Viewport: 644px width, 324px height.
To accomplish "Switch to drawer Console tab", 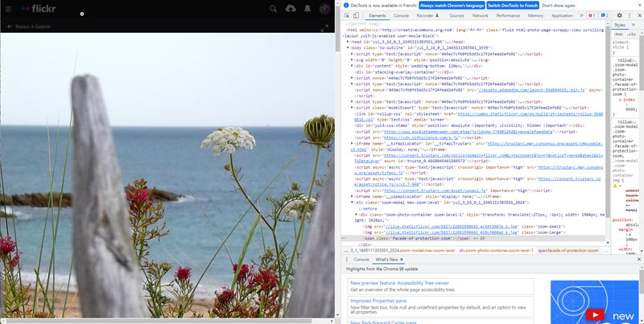I will (361, 260).
